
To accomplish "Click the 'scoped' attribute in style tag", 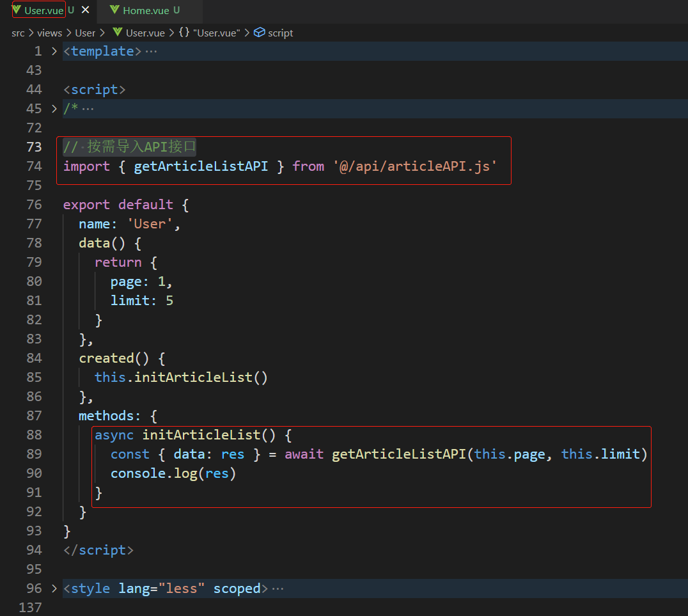I will pyautogui.click(x=237, y=588).
